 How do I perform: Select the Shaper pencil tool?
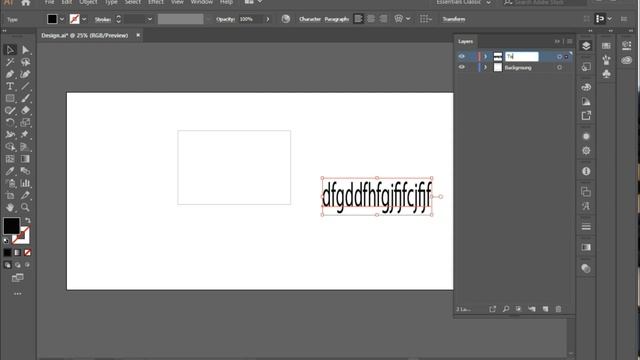pos(10,110)
